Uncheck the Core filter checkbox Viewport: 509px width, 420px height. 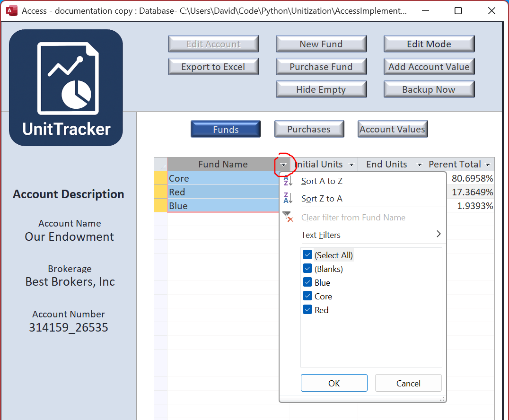click(x=307, y=296)
